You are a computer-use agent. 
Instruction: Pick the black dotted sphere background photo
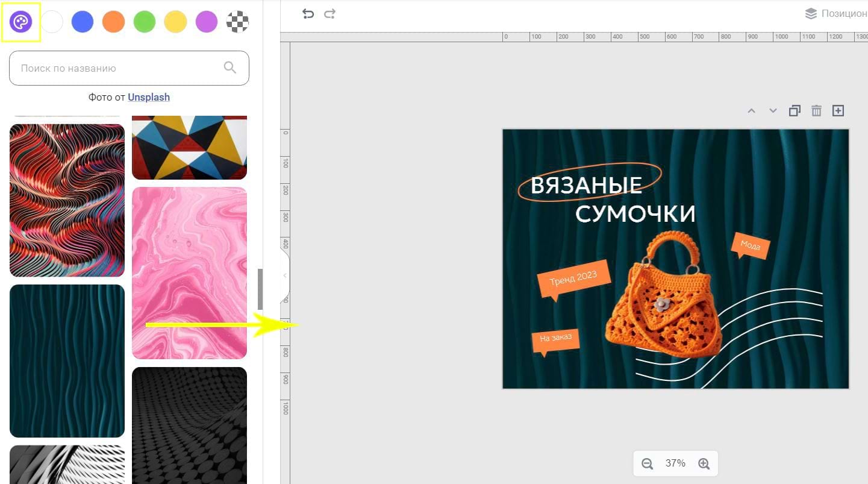tap(189, 426)
